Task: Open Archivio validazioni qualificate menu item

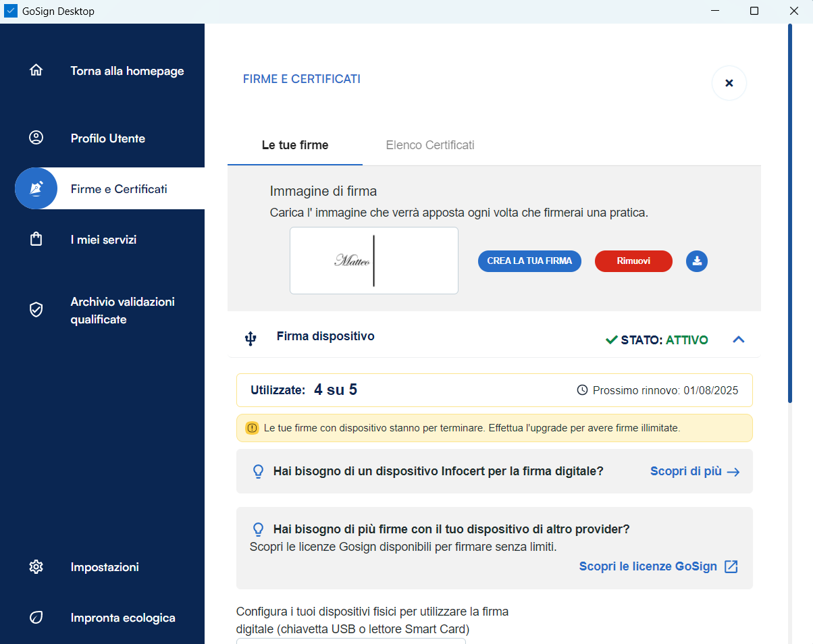Action: [x=122, y=311]
